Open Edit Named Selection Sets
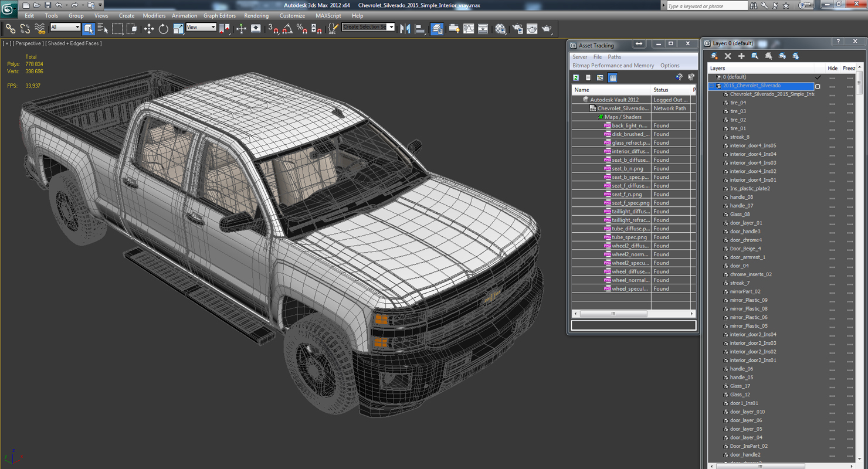Screen dimensions: 868x469 click(333, 28)
